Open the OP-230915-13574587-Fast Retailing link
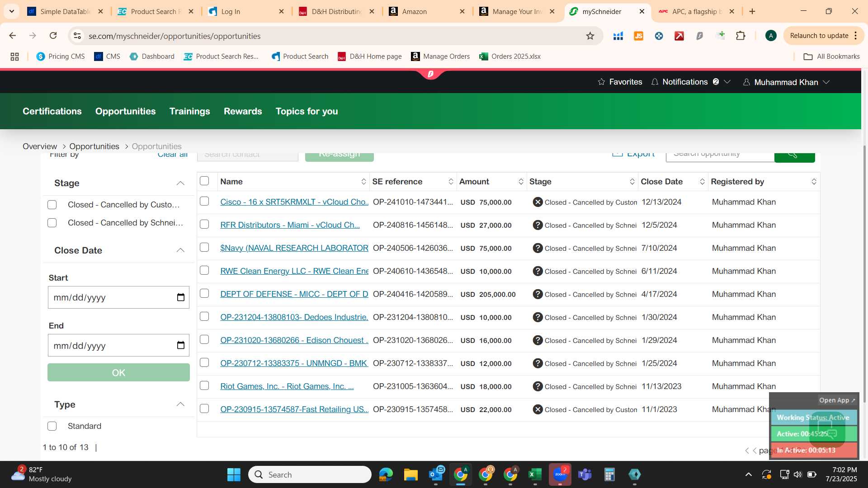Image resolution: width=868 pixels, height=488 pixels. (294, 409)
